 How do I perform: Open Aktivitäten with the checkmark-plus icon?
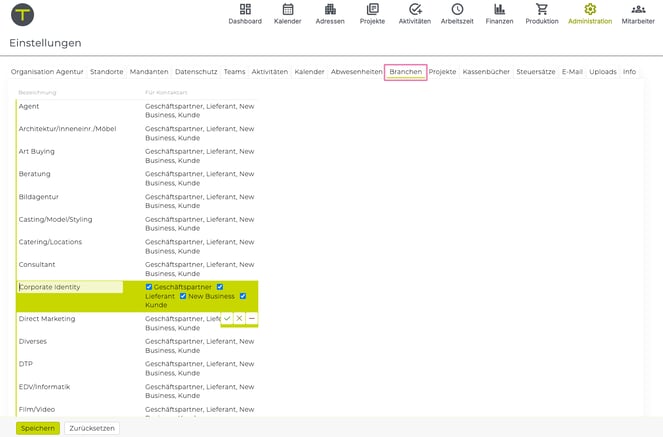(415, 9)
